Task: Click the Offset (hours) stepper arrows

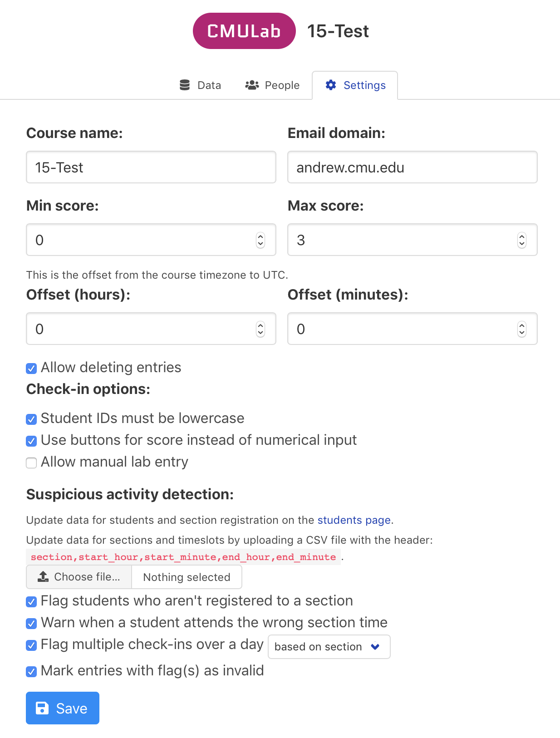Action: 260,329
